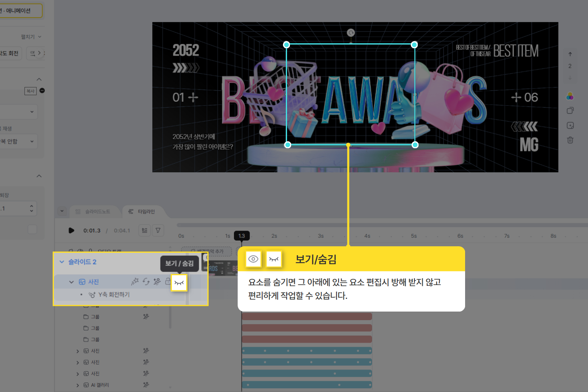The image size is (588, 392).
Task: Click the add new slide icon
Action: click(x=570, y=125)
